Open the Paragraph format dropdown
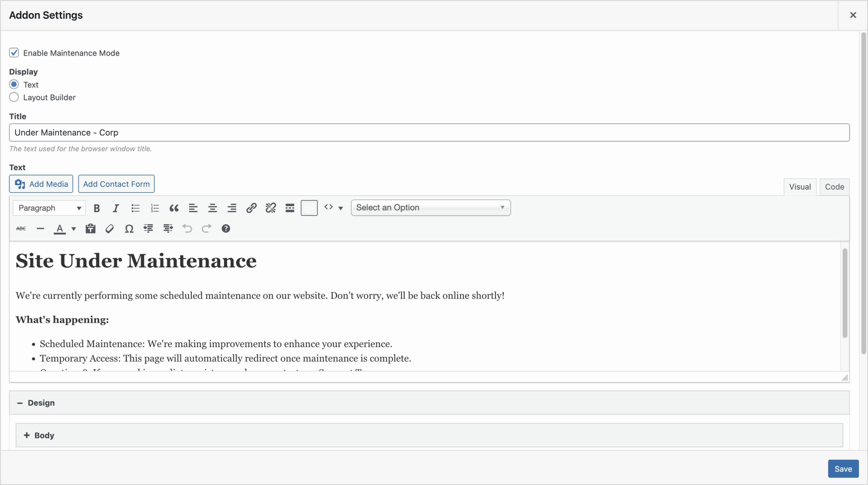The height and width of the screenshot is (485, 868). tap(49, 208)
